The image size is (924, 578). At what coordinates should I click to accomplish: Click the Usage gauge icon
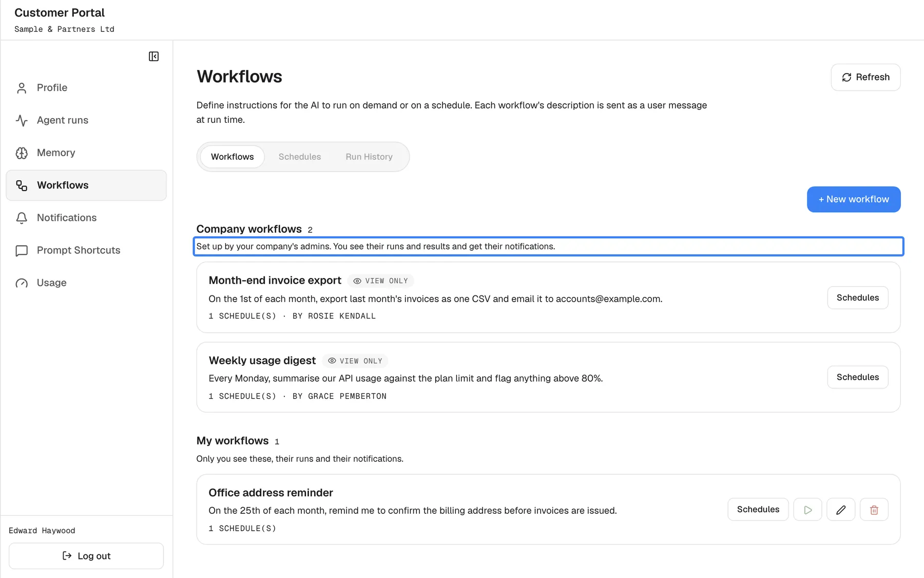[22, 283]
